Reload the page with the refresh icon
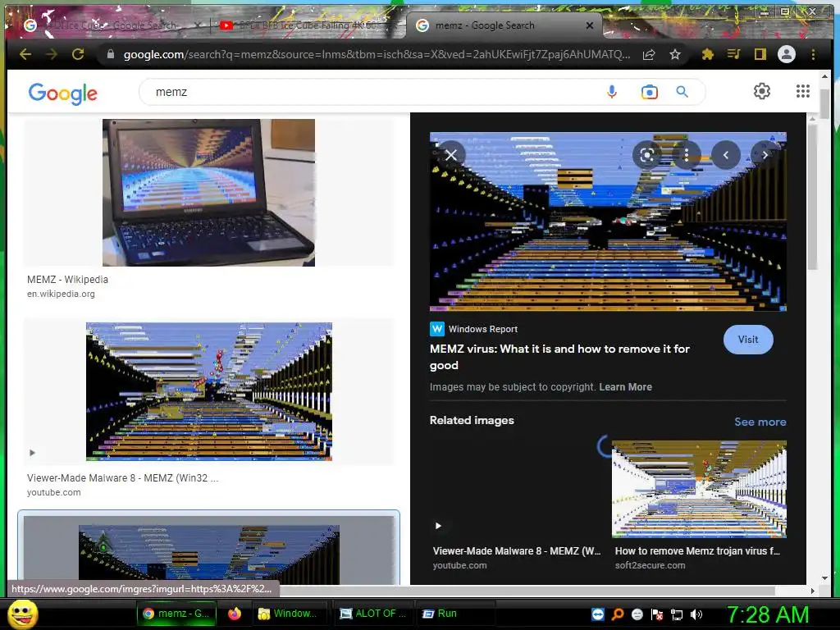Viewport: 840px width, 630px height. [78, 54]
